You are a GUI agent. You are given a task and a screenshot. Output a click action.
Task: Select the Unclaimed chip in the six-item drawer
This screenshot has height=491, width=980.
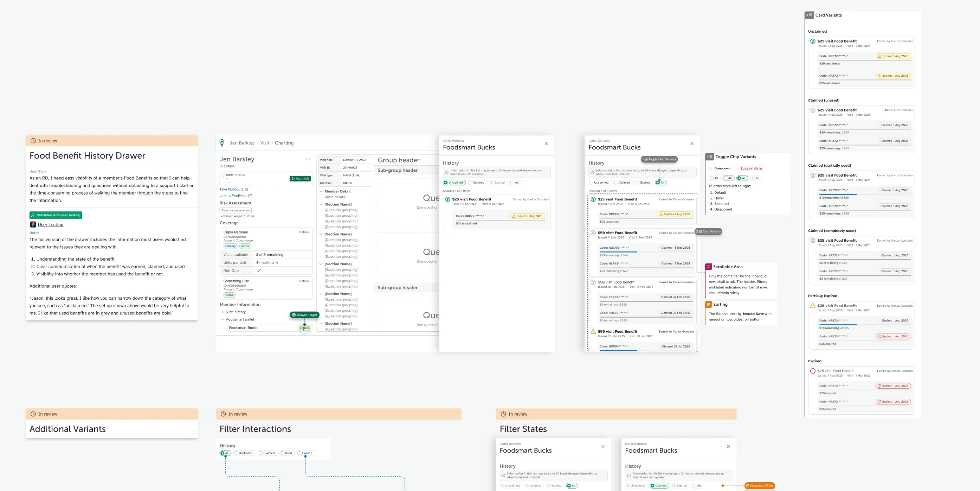click(x=600, y=183)
